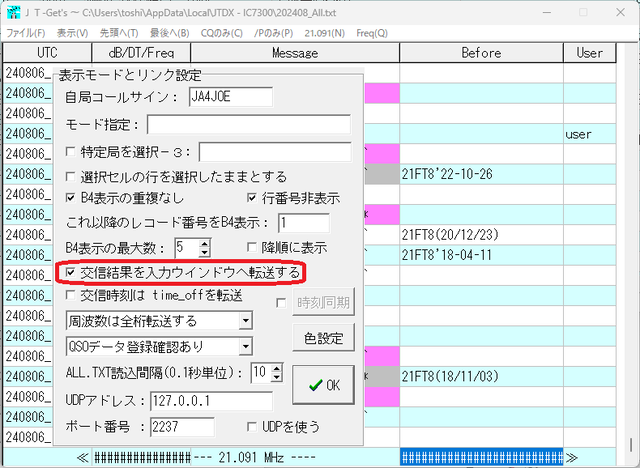Click the Before cell 21FT8'18-04-11
Image resolution: width=640 pixels, height=468 pixels.
(481, 255)
